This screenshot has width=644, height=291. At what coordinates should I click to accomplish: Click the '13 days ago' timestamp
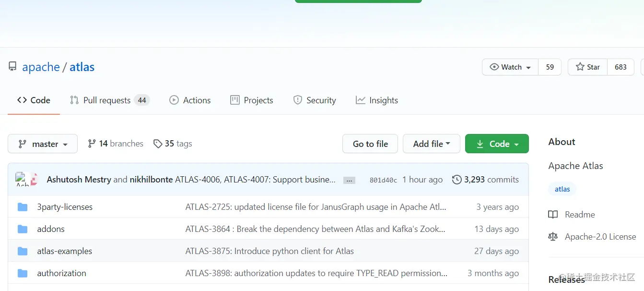point(496,229)
